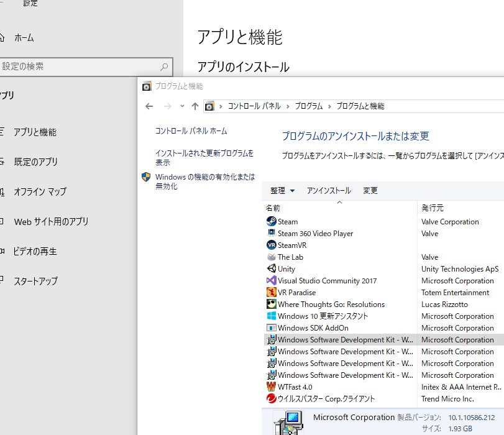Click the プログラム breadcrumb
504x435 pixels.
click(x=309, y=106)
